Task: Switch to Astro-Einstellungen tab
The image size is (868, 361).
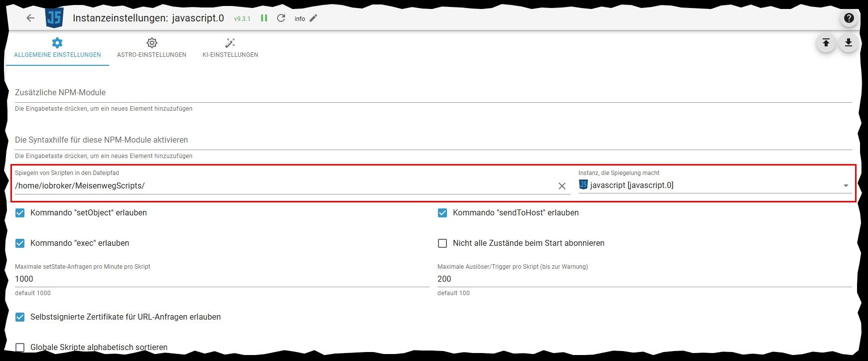Action: pyautogui.click(x=151, y=48)
